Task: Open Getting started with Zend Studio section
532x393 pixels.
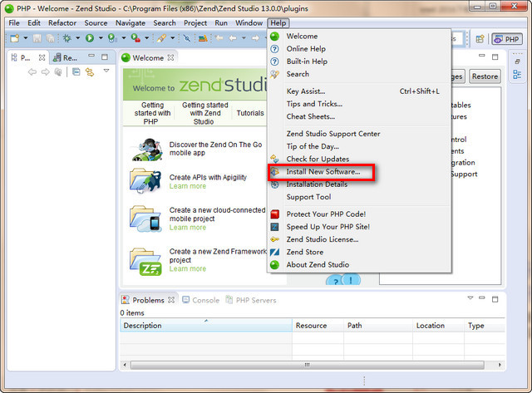Action: [x=204, y=113]
